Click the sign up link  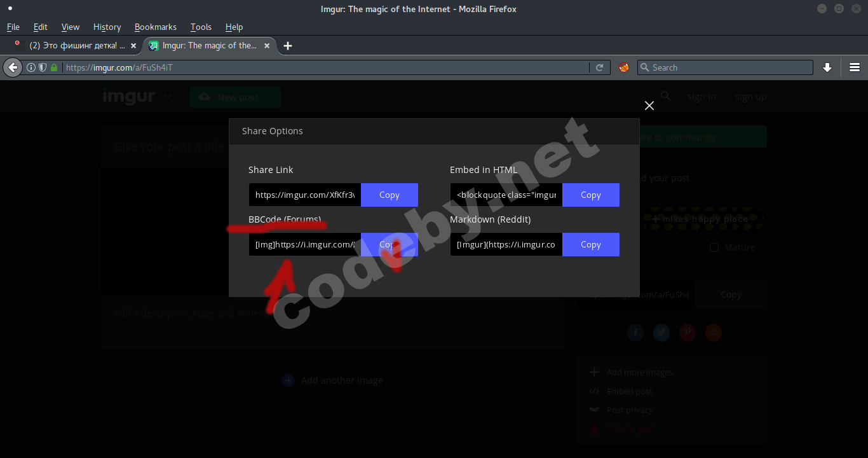751,97
